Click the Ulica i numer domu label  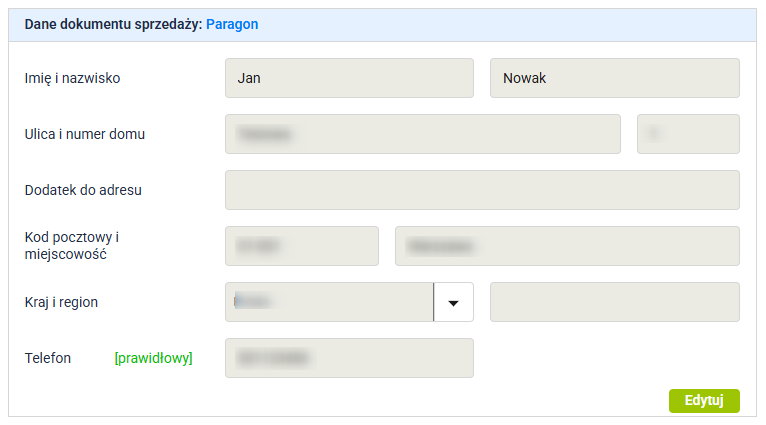coord(85,134)
